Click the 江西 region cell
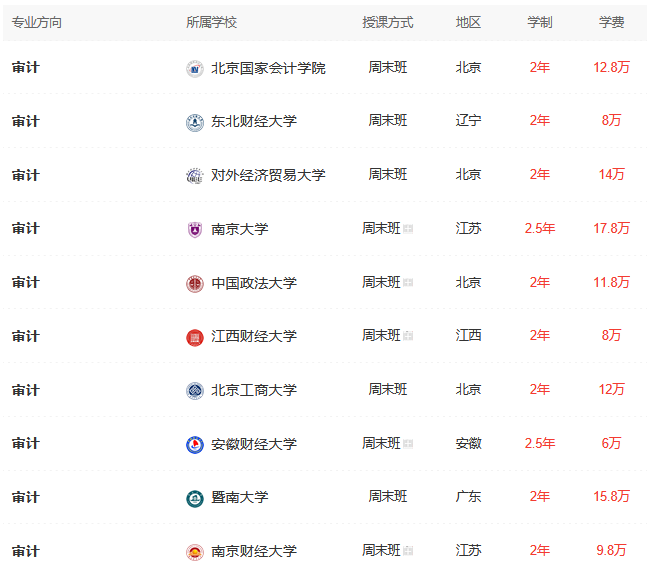Image resolution: width=661 pixels, height=577 pixels. pyautogui.click(x=468, y=336)
